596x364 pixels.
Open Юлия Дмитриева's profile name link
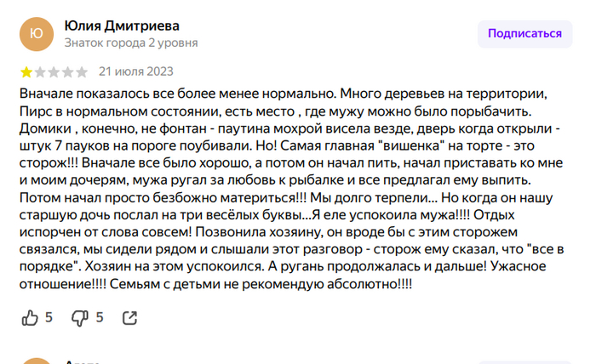[122, 26]
